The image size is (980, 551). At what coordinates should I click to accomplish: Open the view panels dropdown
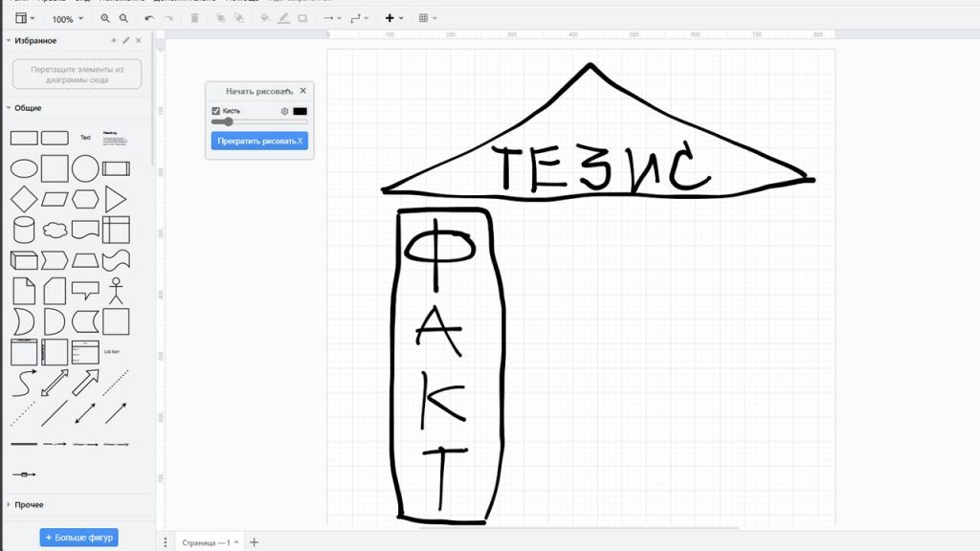25,19
